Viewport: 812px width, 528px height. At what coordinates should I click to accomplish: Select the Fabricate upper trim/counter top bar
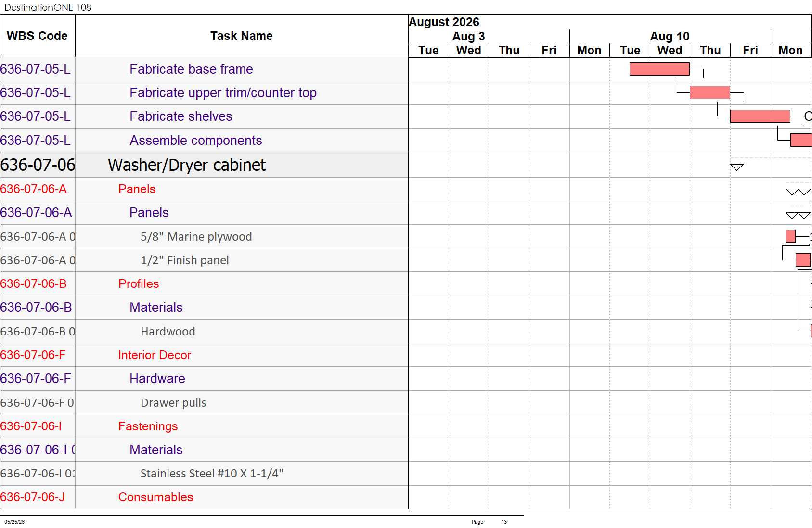(710, 92)
